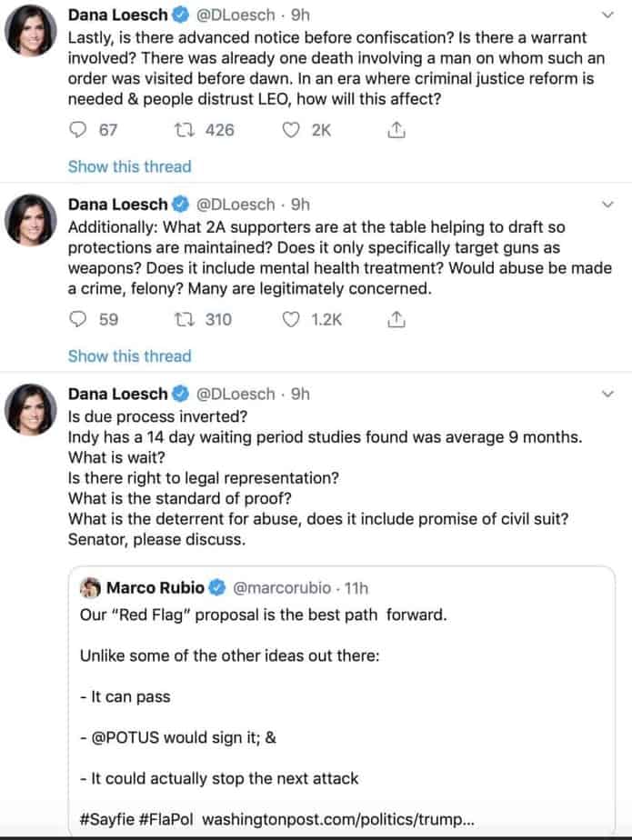Reply to the advanced notice confiscation tweet

tap(78, 130)
